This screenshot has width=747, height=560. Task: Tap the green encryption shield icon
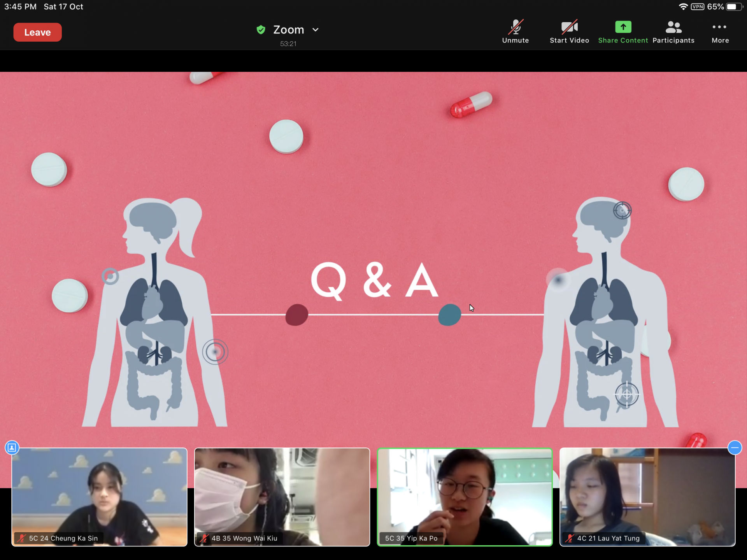pyautogui.click(x=261, y=30)
